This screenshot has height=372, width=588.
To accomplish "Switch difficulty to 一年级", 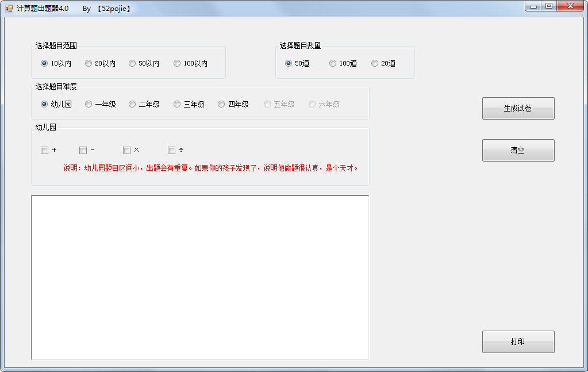I will click(89, 104).
